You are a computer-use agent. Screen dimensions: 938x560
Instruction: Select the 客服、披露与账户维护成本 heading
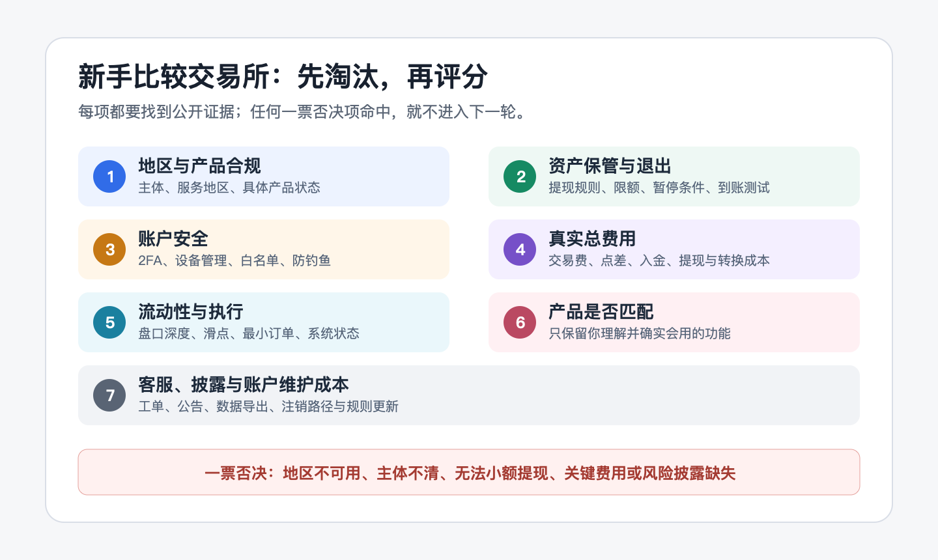pyautogui.click(x=244, y=385)
